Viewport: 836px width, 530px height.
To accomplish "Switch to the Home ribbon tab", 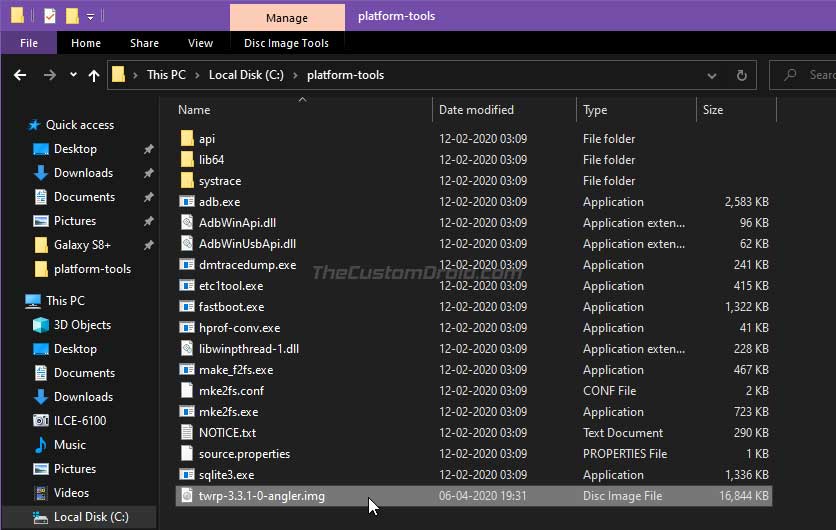I will click(x=86, y=43).
